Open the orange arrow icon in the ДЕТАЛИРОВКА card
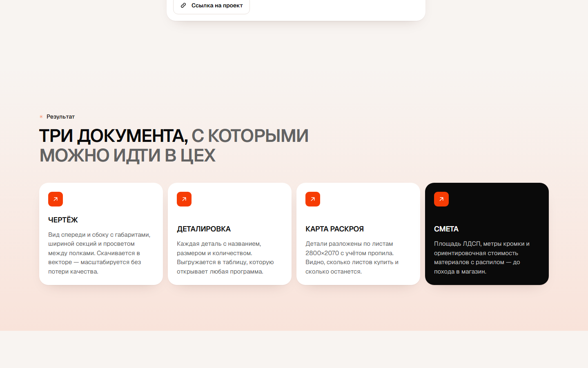Viewport: 588px width, 368px height. (x=184, y=199)
